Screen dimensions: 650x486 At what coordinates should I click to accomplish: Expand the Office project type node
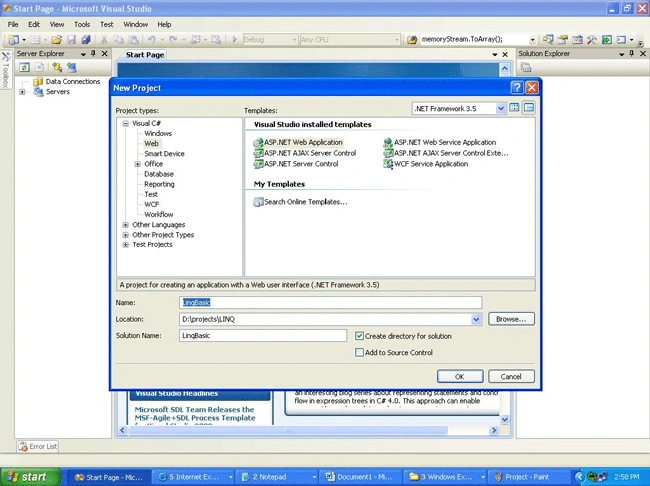(138, 164)
